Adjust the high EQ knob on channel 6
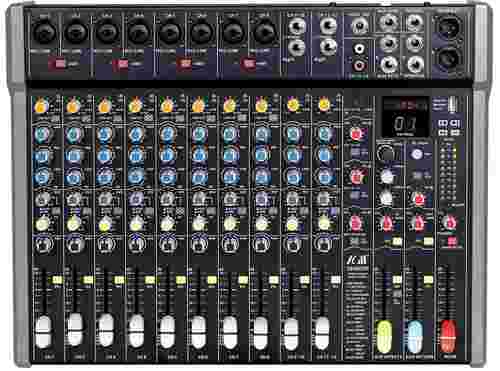This screenshot has height=371, width=500. [199, 134]
